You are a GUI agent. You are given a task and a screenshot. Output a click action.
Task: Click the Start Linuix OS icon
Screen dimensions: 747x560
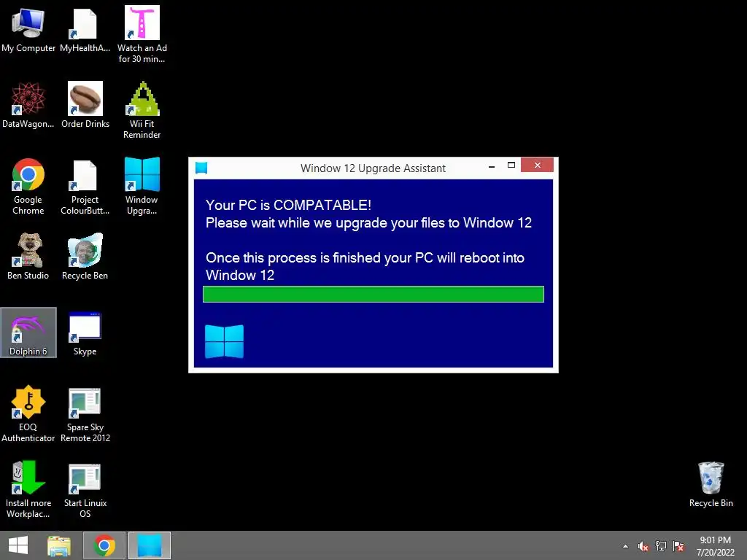click(x=85, y=489)
